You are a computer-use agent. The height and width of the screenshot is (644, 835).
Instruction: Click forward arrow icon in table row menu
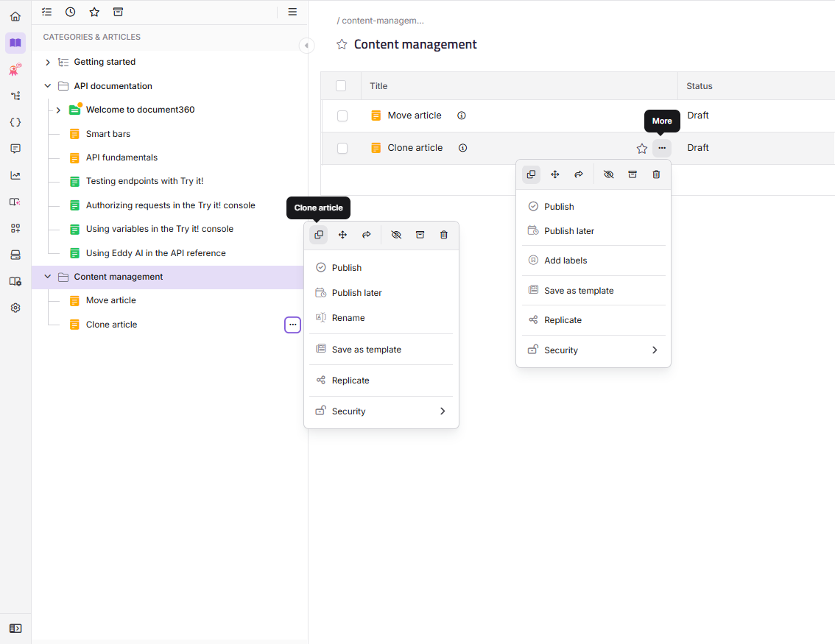[x=579, y=174]
